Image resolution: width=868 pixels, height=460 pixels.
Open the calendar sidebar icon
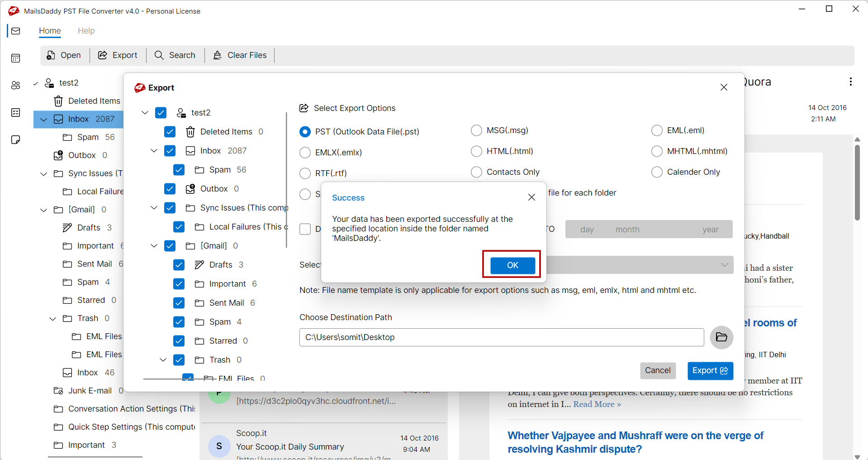(16, 58)
